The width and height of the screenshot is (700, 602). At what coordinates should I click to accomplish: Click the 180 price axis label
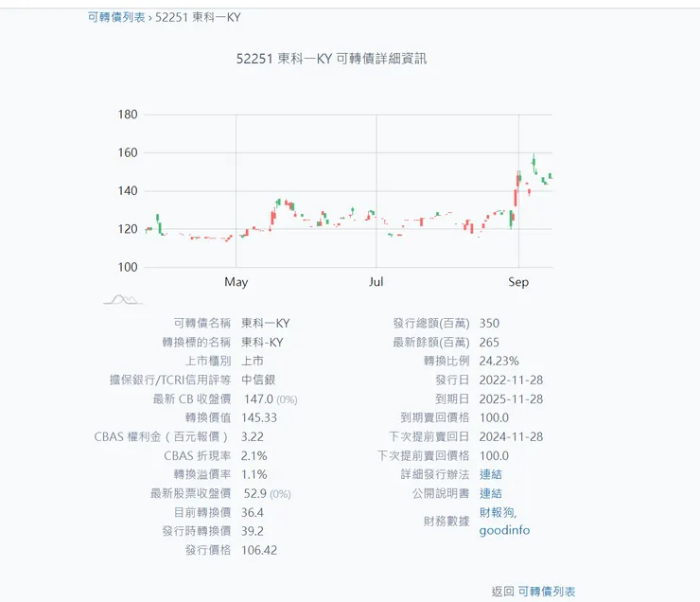[x=128, y=115]
